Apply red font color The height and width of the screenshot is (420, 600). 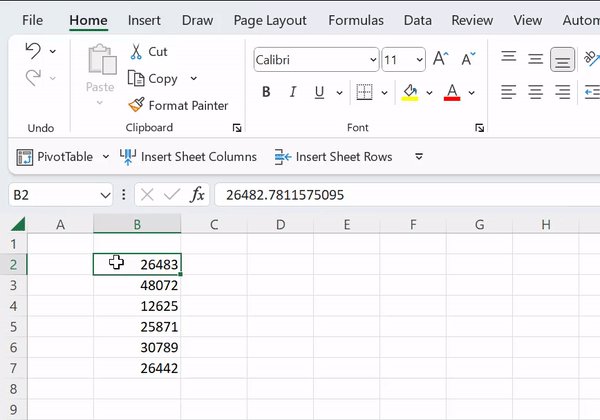coord(452,92)
